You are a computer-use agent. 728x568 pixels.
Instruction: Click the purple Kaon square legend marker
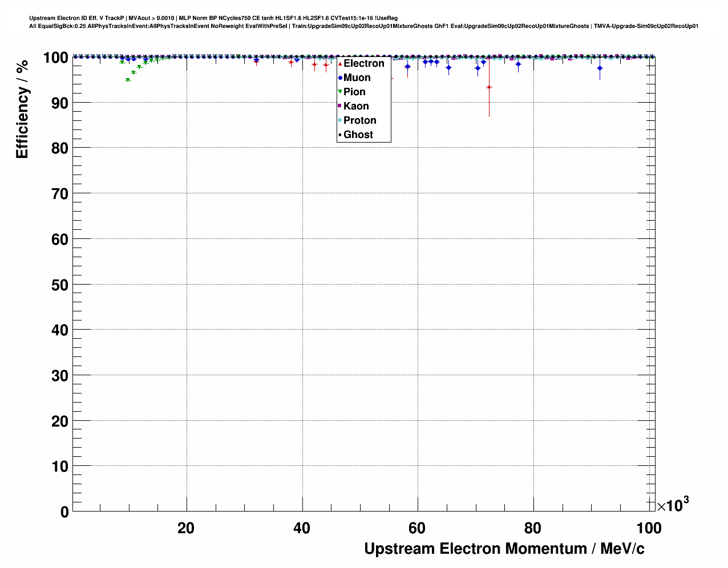pyautogui.click(x=340, y=106)
